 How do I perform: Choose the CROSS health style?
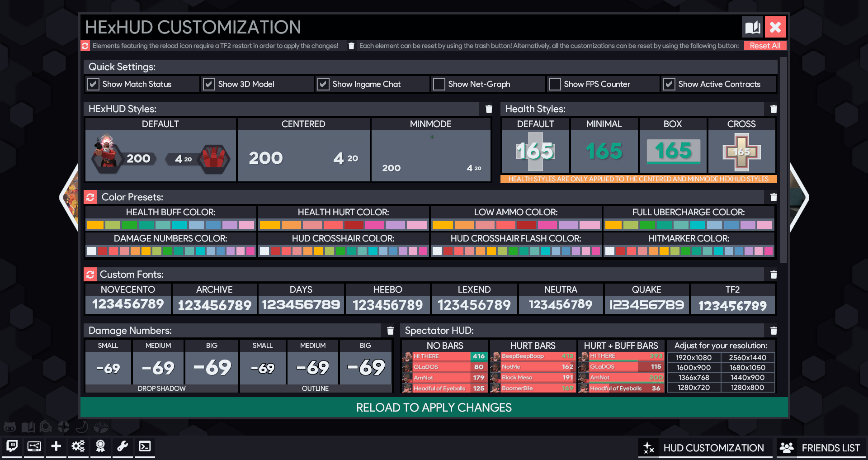[x=741, y=146]
